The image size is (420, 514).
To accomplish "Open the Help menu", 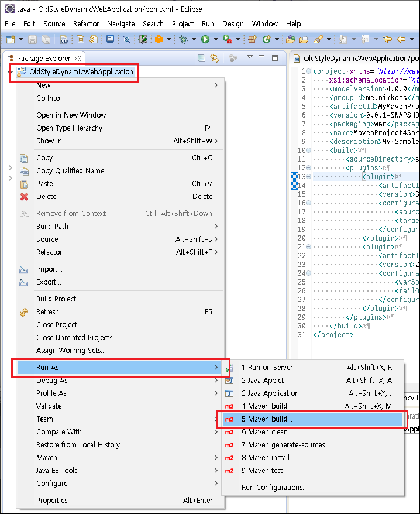I will coord(293,23).
